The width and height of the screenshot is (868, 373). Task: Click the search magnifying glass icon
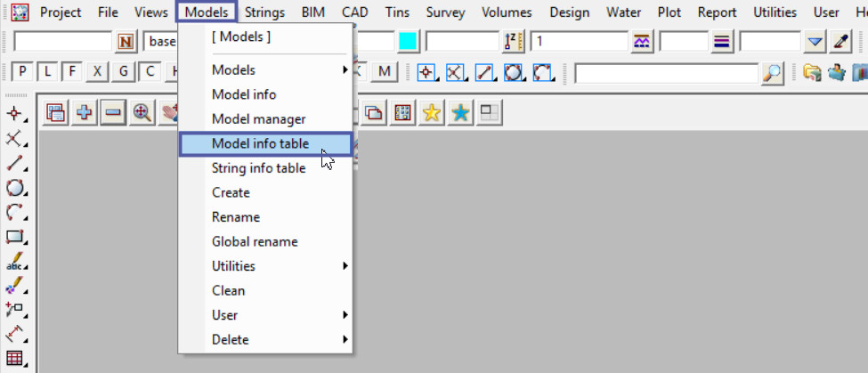point(773,73)
